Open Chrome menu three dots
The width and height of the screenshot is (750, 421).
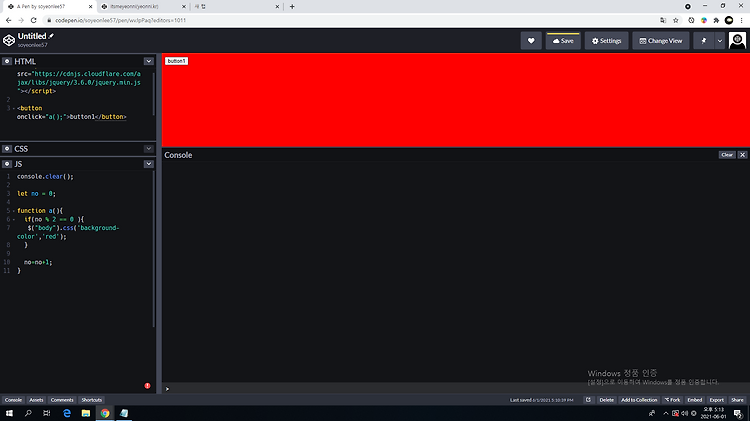click(741, 20)
